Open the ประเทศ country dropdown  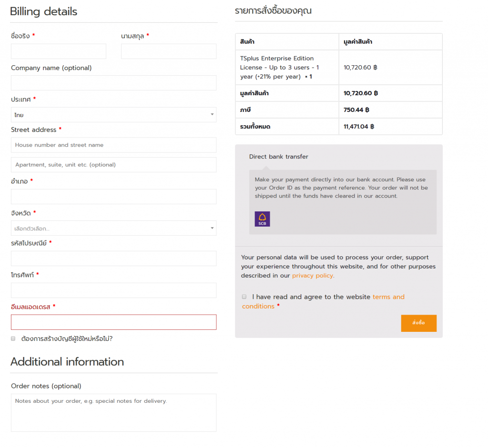(113, 115)
